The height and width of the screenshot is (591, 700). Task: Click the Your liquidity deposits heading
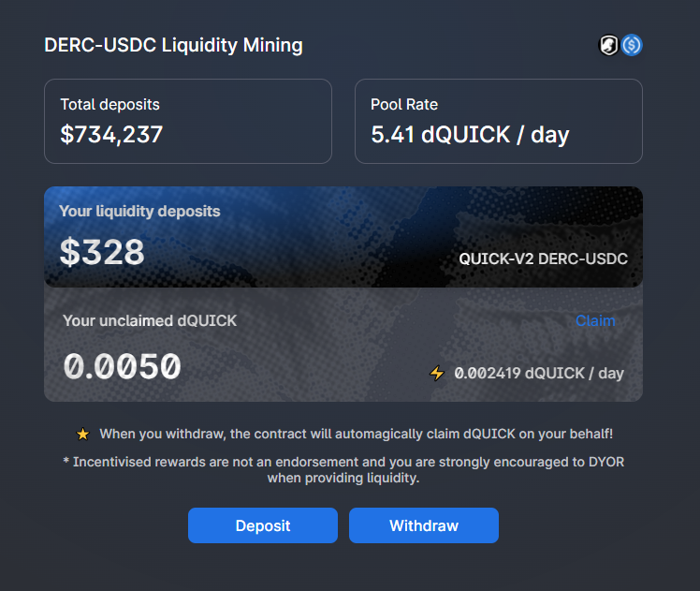click(139, 212)
